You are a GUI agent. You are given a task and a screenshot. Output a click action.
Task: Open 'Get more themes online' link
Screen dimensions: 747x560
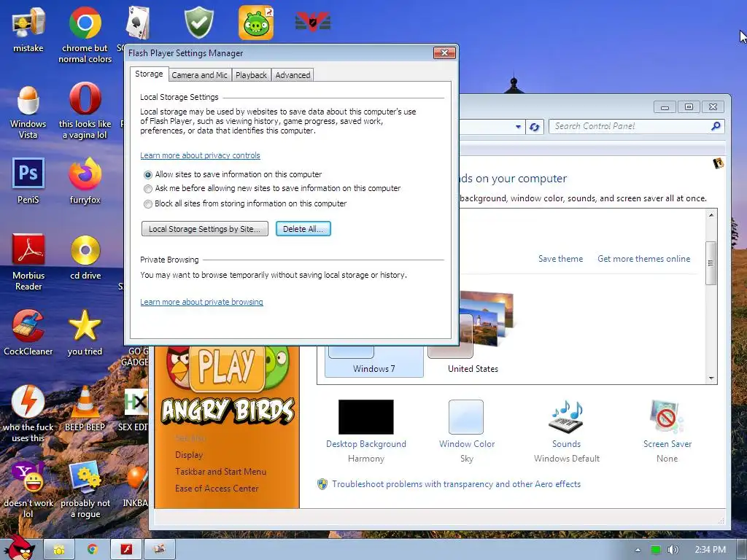point(643,259)
